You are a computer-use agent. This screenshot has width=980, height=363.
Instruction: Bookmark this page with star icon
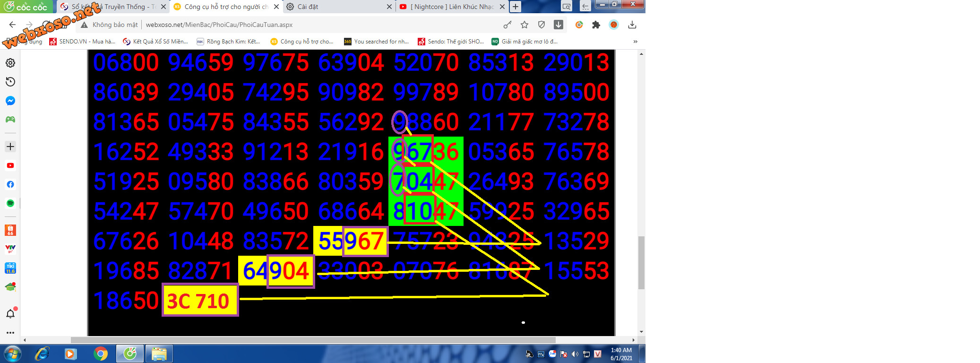524,25
